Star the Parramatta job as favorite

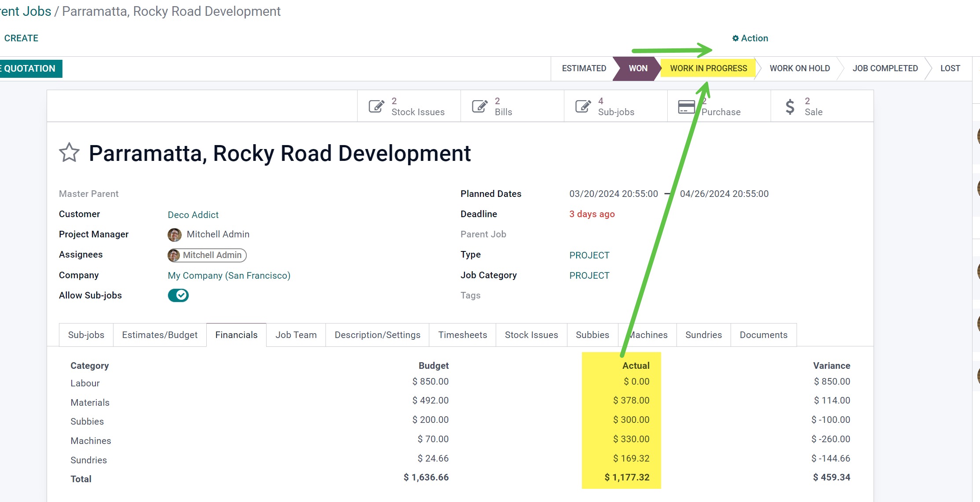click(x=69, y=153)
